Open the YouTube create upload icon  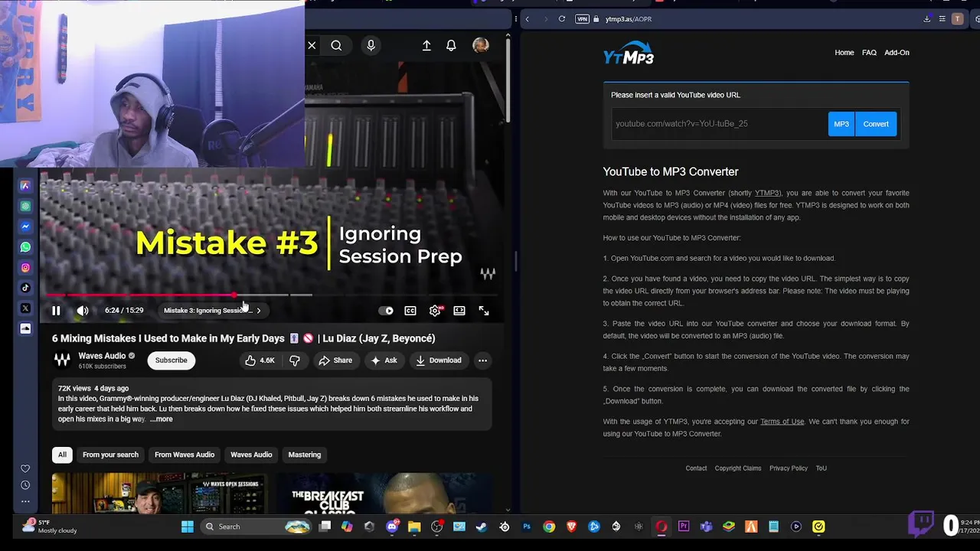426,46
